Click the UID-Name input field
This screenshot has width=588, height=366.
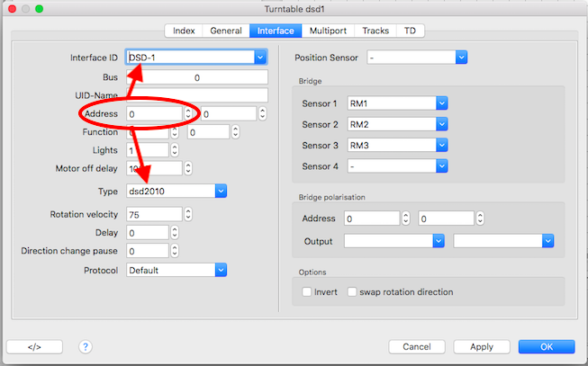(196, 95)
